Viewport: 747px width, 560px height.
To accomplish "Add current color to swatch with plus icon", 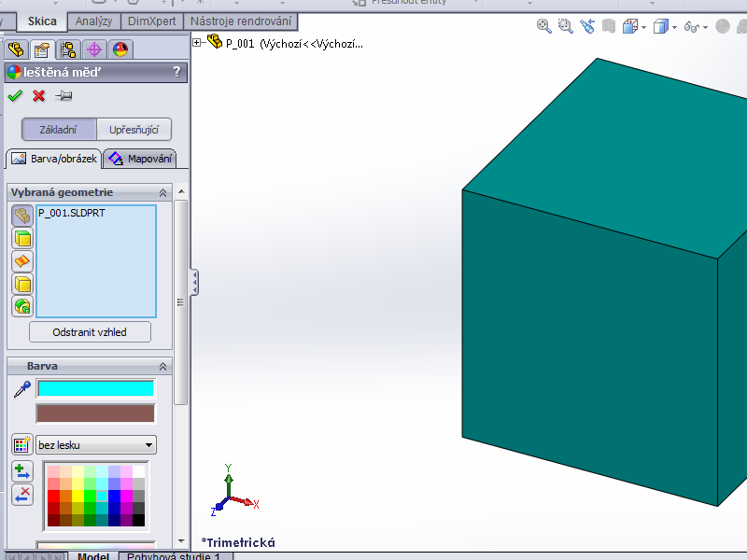I will click(22, 471).
